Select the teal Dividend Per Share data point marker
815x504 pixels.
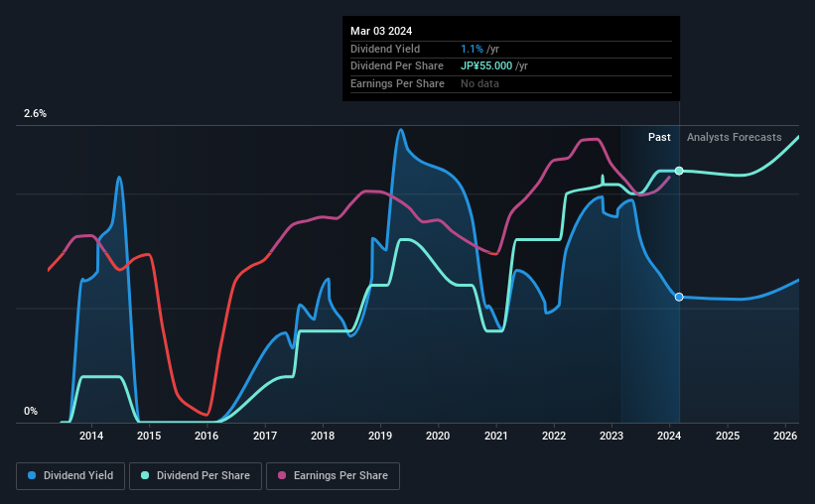[679, 171]
